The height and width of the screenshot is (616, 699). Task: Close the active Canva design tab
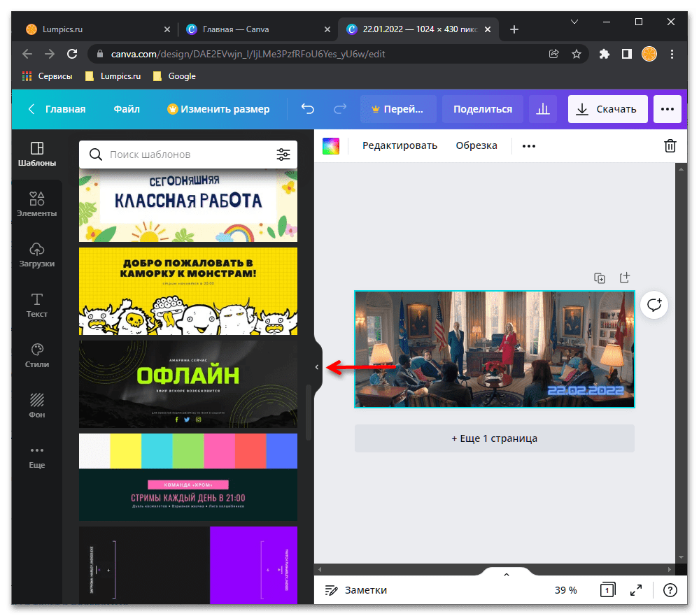(488, 29)
